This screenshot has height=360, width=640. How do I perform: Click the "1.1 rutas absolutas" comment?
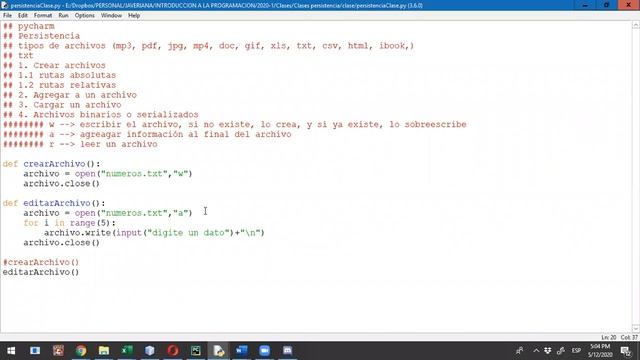(59, 75)
